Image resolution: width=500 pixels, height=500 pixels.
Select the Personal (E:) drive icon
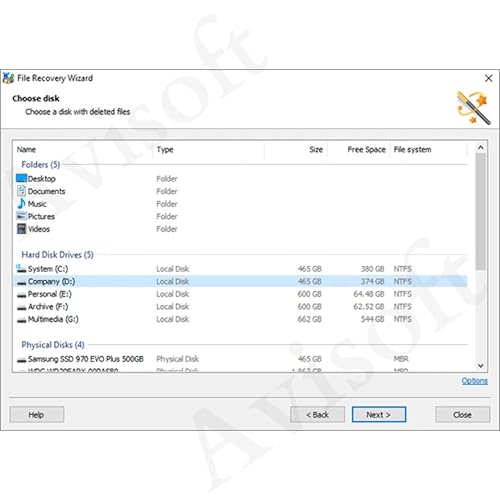click(x=21, y=295)
